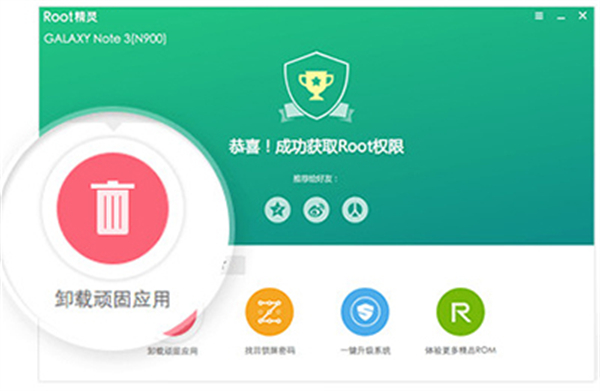Click the GALAXY Note 3(N900) device name
Viewport: 600px width, 391px height.
click(x=105, y=39)
